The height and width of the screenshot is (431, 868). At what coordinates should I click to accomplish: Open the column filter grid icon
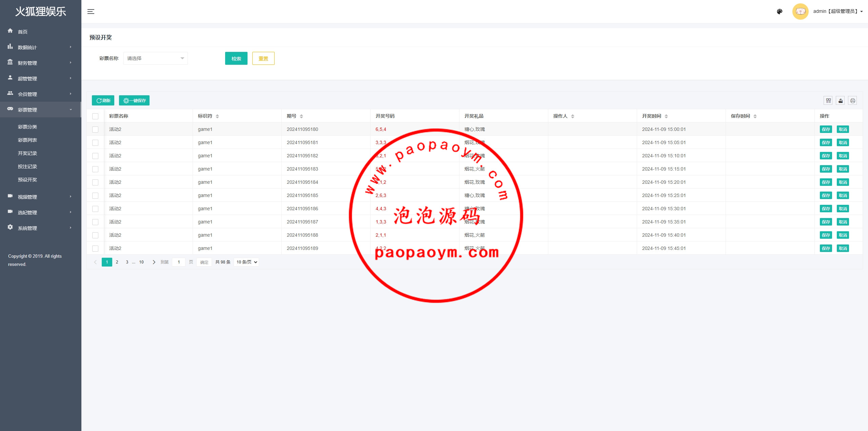pos(828,100)
